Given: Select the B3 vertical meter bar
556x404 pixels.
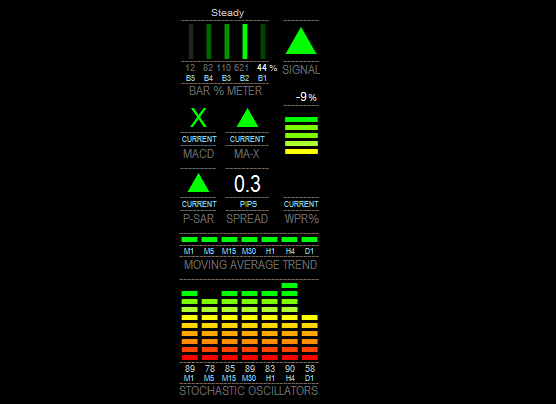Looking at the screenshot, I should pyautogui.click(x=227, y=41).
